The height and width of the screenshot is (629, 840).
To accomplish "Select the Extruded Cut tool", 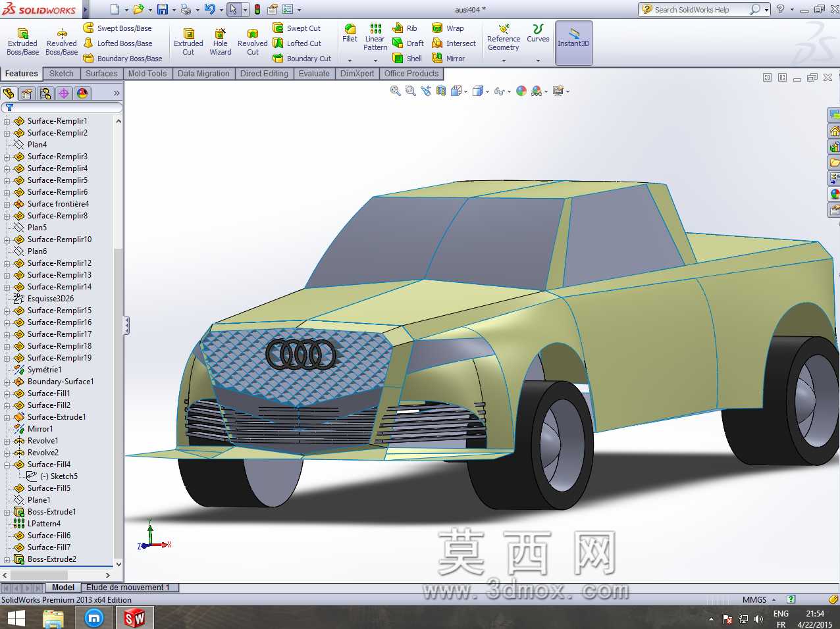I will (188, 41).
